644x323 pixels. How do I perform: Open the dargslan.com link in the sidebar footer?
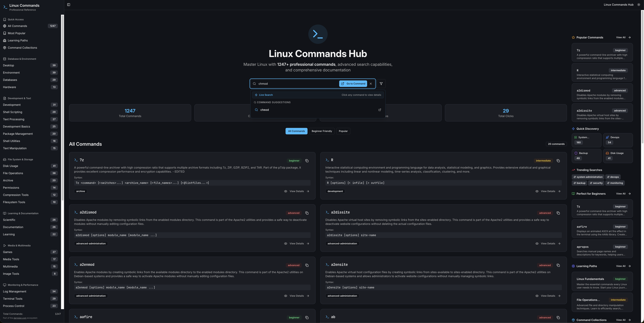(20, 318)
